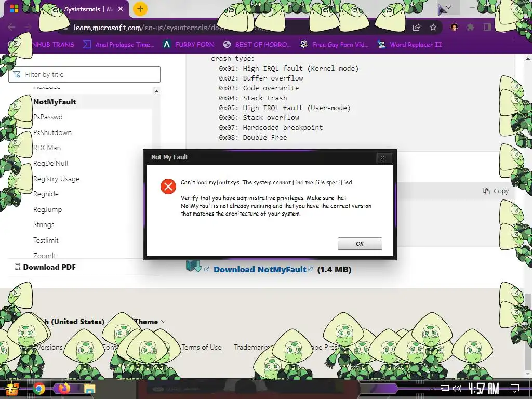Image resolution: width=532 pixels, height=399 pixels.
Task: Open PsShutdown in the sidebar
Action: 52,132
